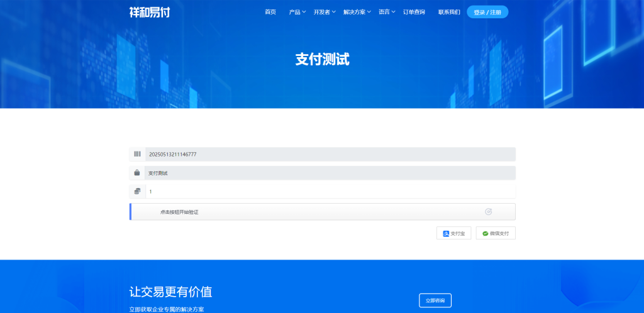Click the 支付测试 product name field
Image resolution: width=644 pixels, height=313 pixels.
click(330, 173)
